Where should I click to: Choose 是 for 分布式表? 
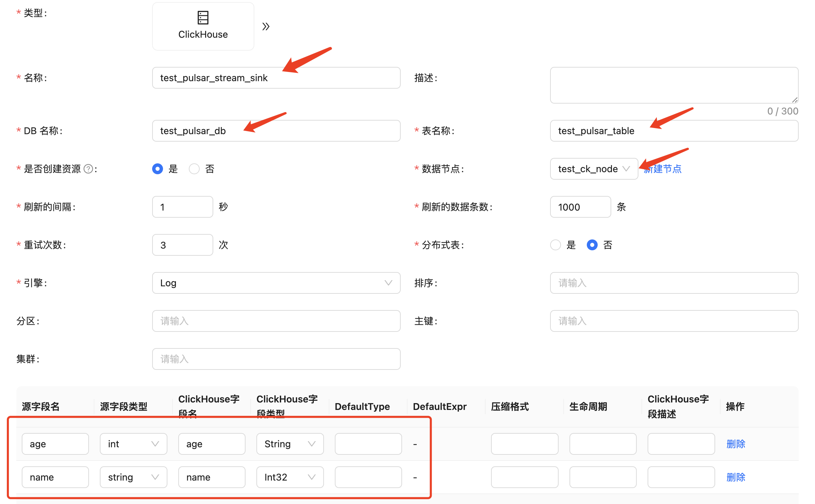point(556,245)
